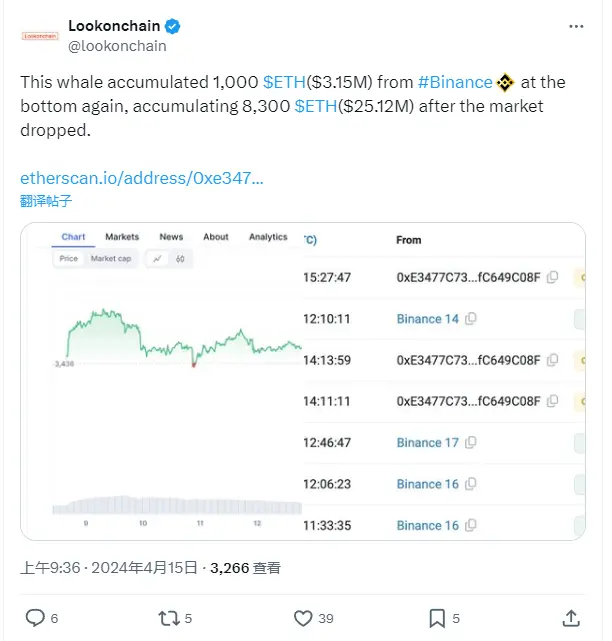The width and height of the screenshot is (612, 641).
Task: Open the @lookonchain handle
Action: pyautogui.click(x=117, y=45)
